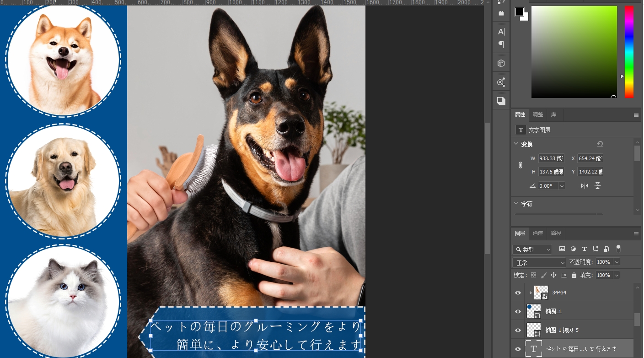Click the W width input field
The width and height of the screenshot is (644, 358).
tap(551, 158)
